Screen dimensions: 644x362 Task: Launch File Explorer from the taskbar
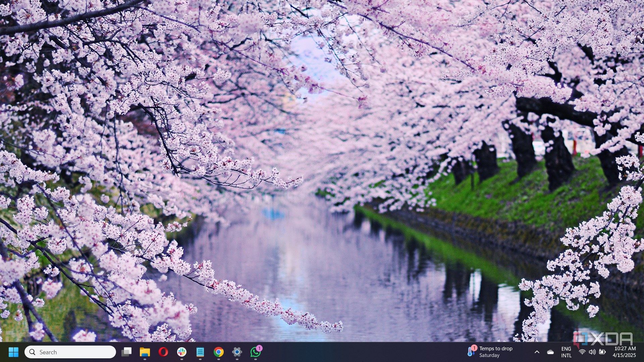click(145, 352)
